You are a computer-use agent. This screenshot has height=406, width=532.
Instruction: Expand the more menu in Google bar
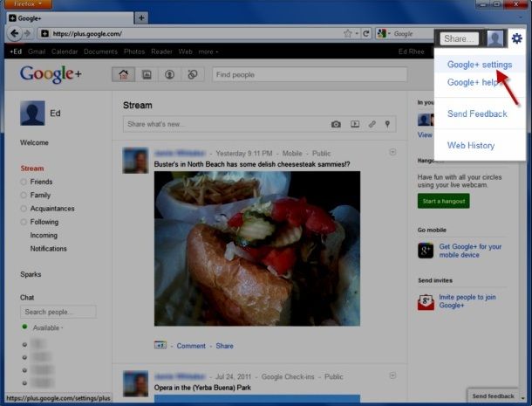pyautogui.click(x=208, y=52)
